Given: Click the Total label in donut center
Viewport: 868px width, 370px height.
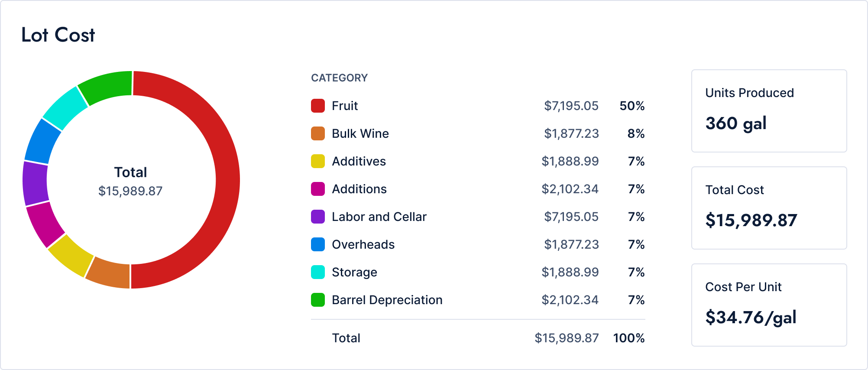Looking at the screenshot, I should tap(130, 172).
